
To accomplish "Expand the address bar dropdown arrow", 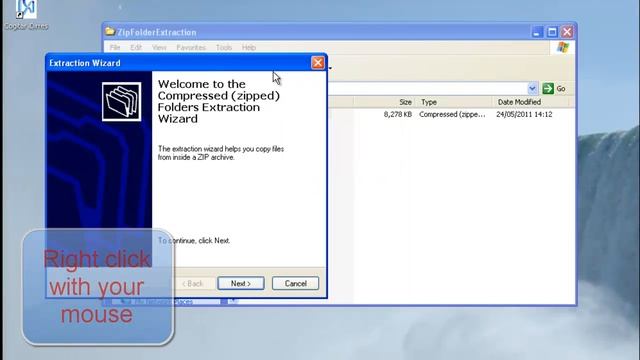I will click(x=532, y=88).
